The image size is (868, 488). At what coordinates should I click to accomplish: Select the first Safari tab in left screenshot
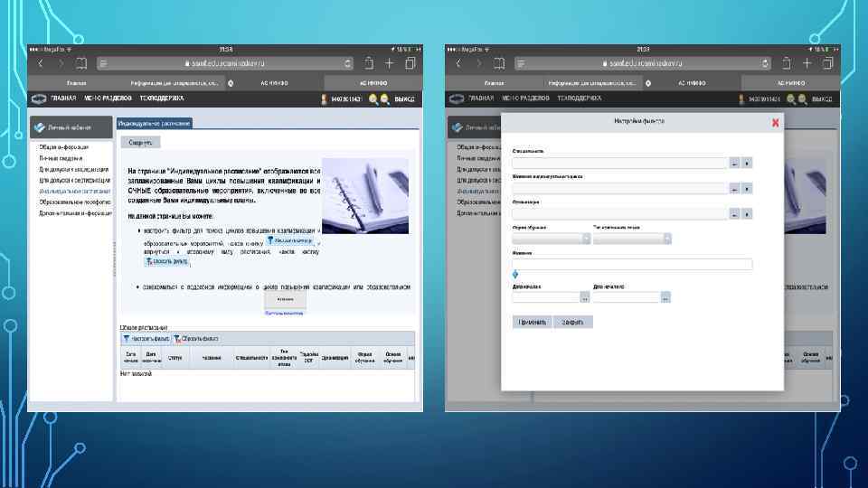point(76,83)
